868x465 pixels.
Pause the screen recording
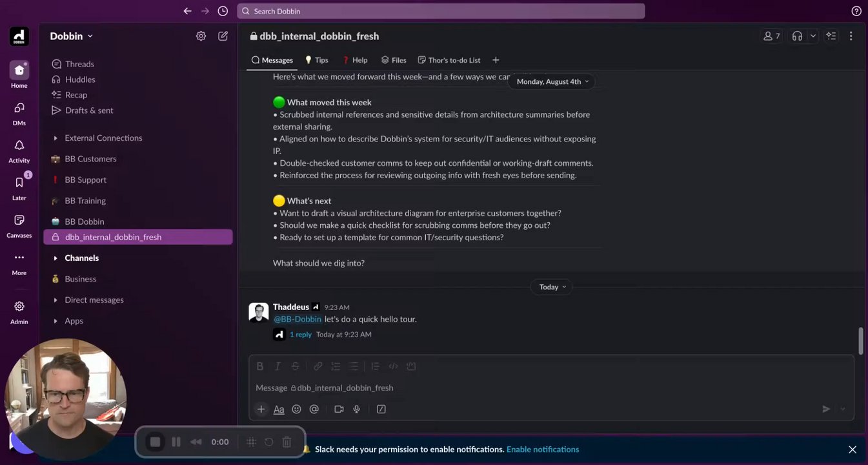click(176, 442)
